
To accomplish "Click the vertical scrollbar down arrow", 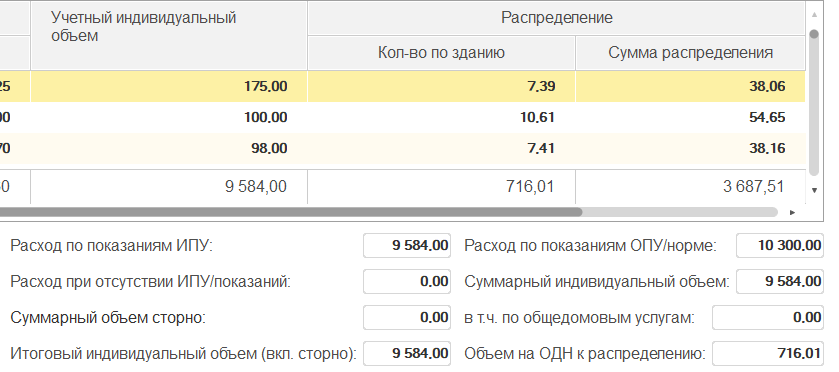I will click(814, 190).
